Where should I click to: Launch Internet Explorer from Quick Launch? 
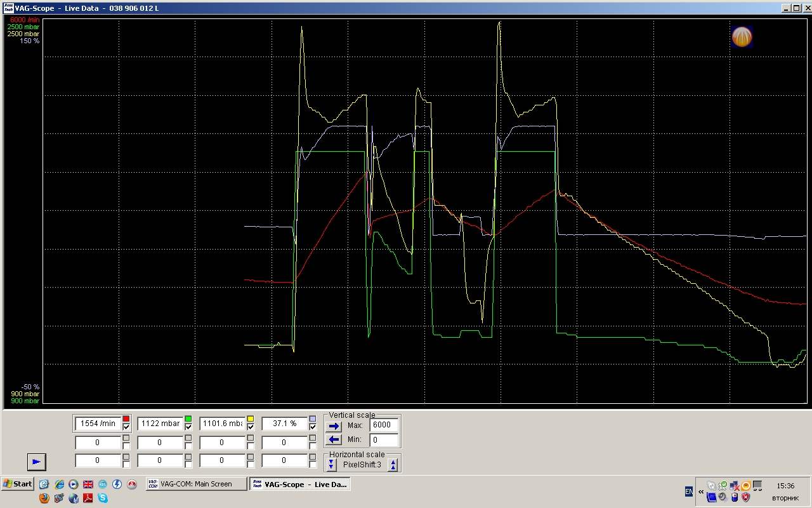pos(59,484)
